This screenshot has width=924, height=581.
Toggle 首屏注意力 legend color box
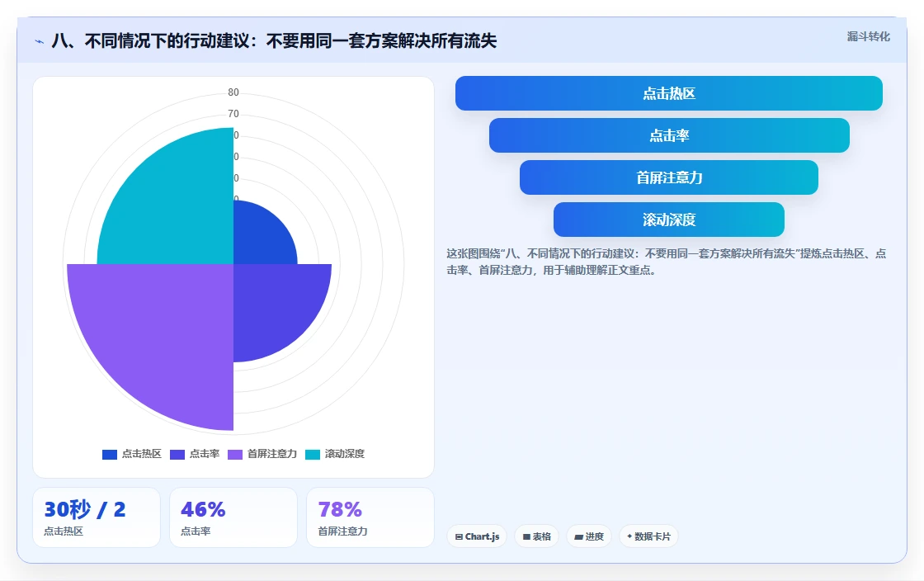235,454
